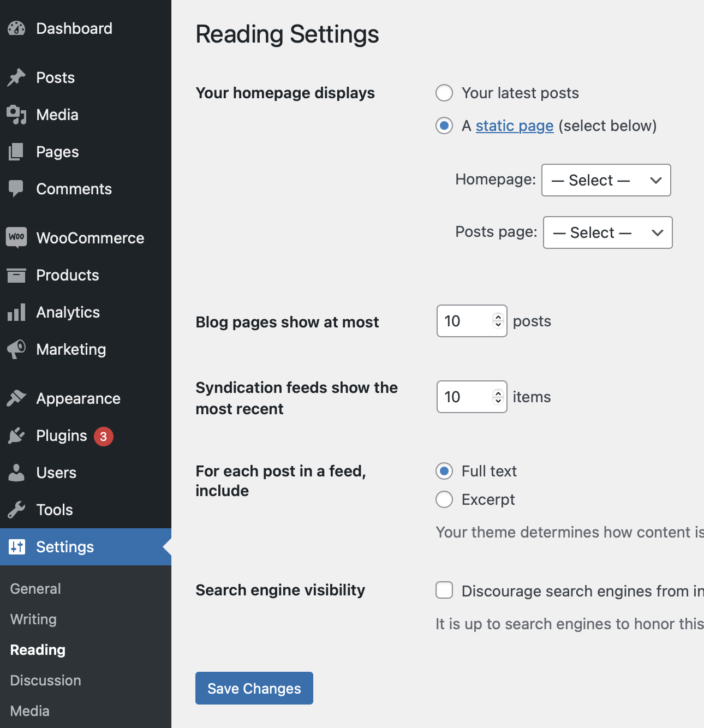Viewport: 704px width, 728px height.
Task: Open Products menu label
Action: pyautogui.click(x=68, y=275)
